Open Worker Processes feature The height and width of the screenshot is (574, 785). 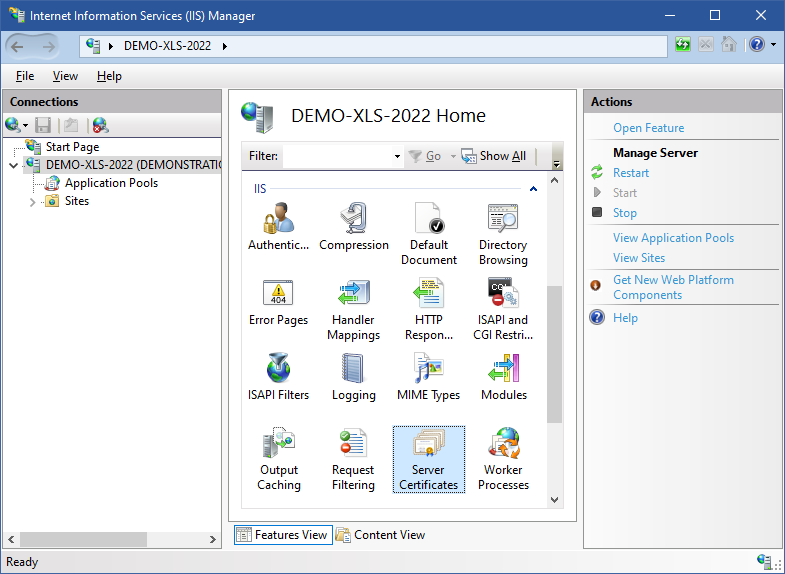pyautogui.click(x=504, y=458)
